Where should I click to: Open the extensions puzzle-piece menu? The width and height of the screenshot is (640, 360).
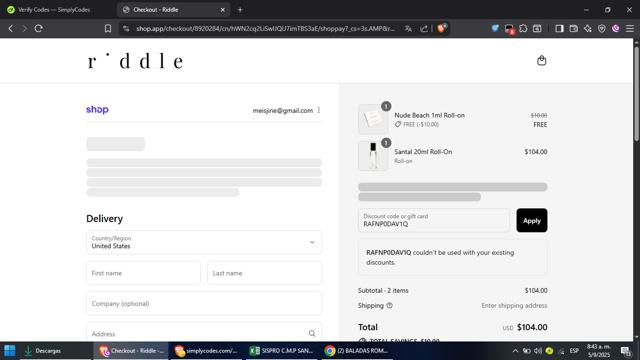523,28
